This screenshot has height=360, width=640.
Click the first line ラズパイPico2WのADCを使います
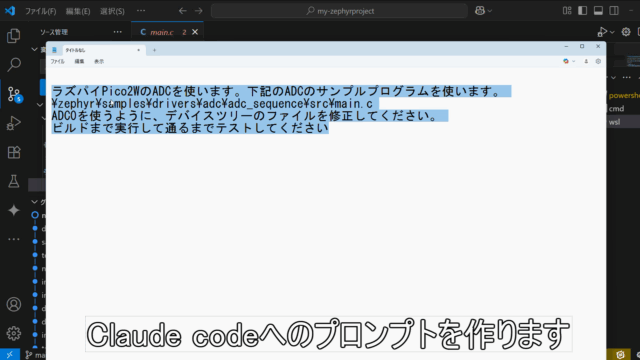click(277, 91)
